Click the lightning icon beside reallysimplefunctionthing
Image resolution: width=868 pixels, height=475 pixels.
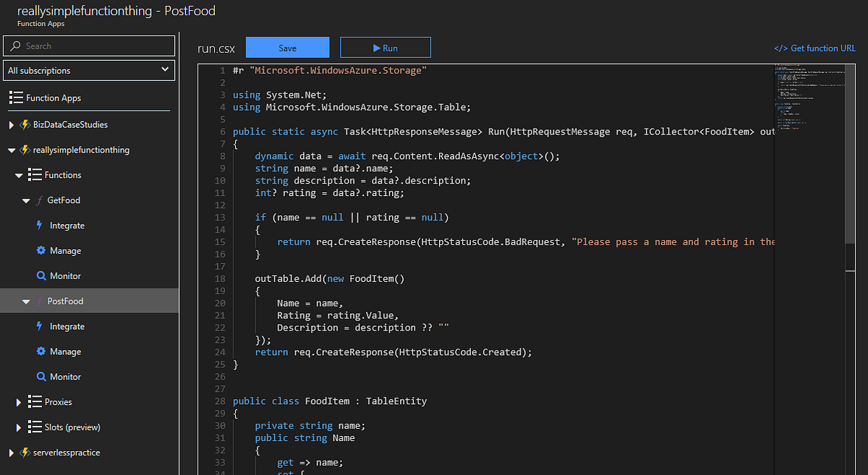tap(25, 150)
